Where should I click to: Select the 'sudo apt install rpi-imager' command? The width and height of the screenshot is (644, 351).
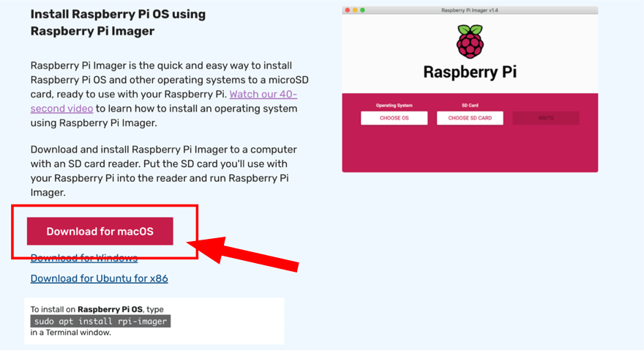101,322
